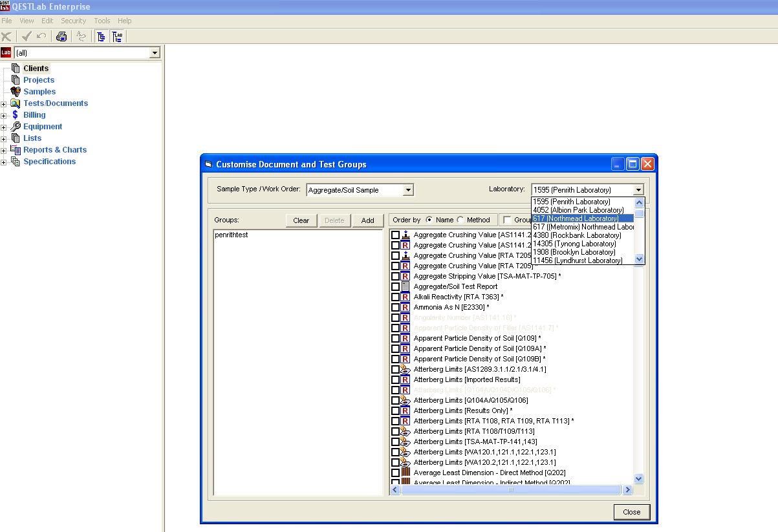This screenshot has width=778, height=532.
Task: Tick checkbox for Aggregate/Soil Test Report
Action: (395, 286)
